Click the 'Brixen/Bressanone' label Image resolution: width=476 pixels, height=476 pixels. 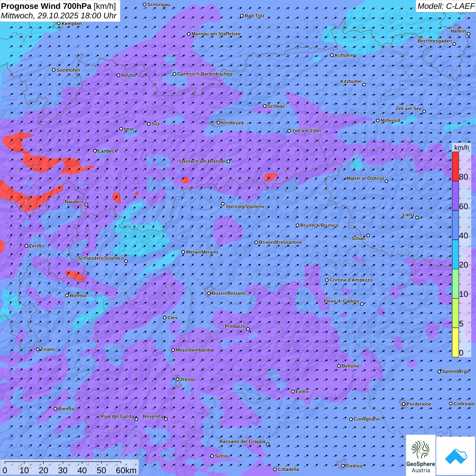280,242
